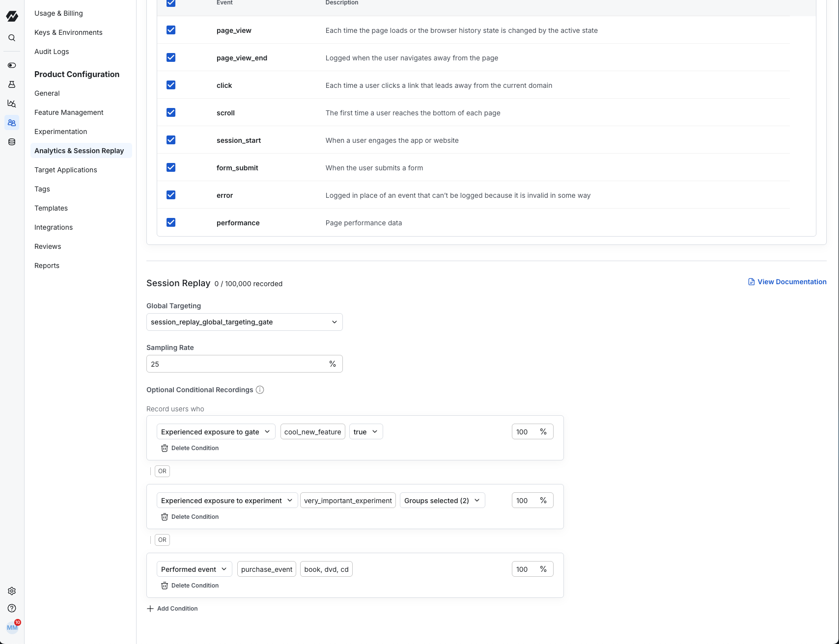Screen dimensions: 839x644
Task: Open the metrics chart icon in sidebar
Action: 12,104
